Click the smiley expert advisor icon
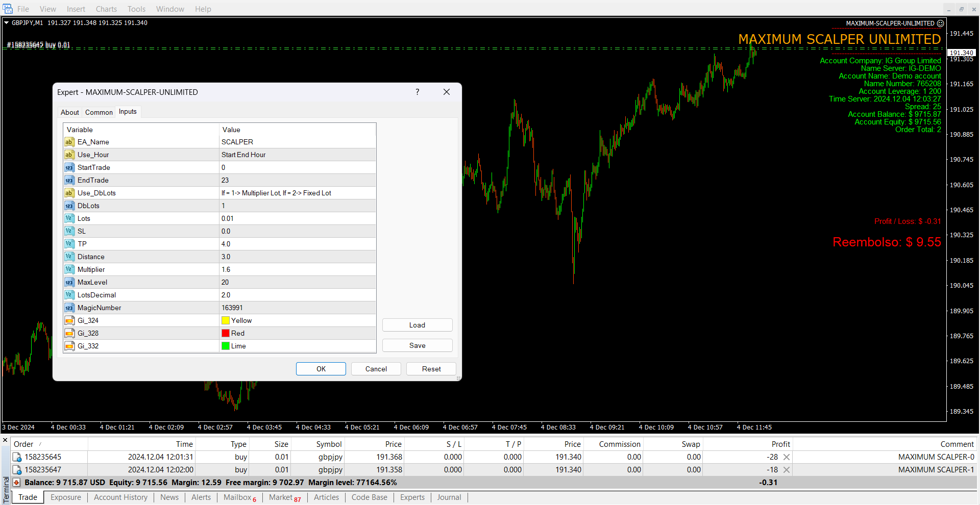 pos(940,23)
